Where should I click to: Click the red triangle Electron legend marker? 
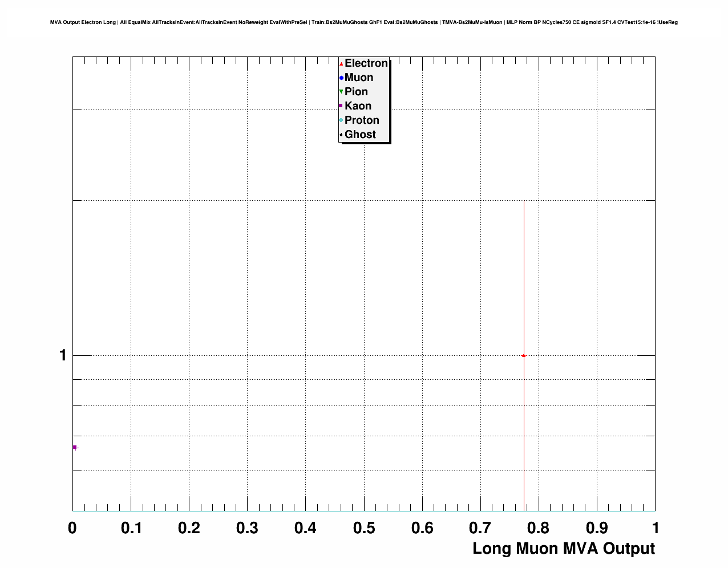[341, 64]
